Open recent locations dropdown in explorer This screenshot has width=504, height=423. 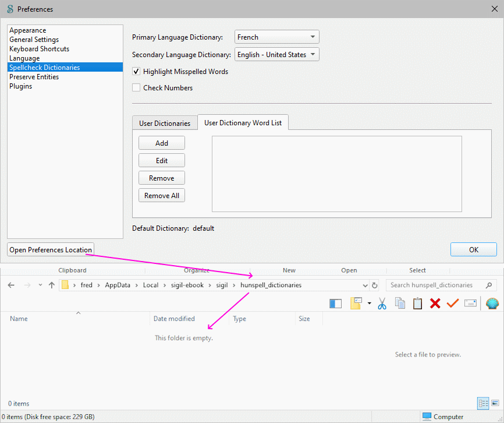(40, 285)
